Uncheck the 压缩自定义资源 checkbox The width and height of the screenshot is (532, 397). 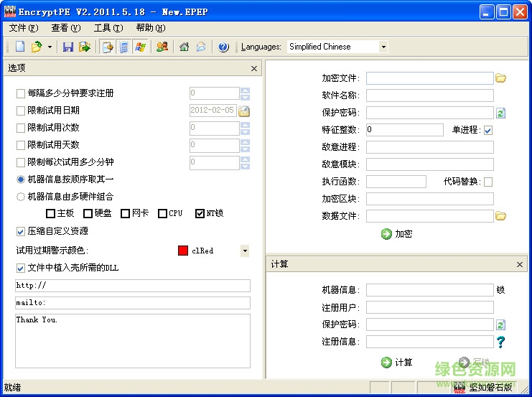(x=21, y=231)
